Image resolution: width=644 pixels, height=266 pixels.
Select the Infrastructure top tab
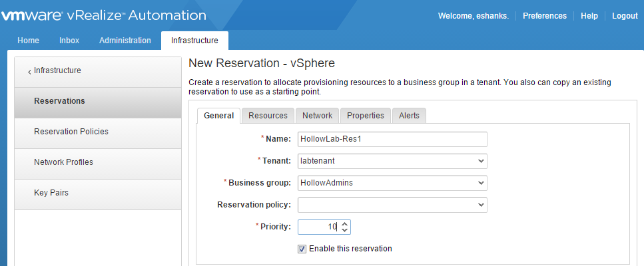(194, 40)
